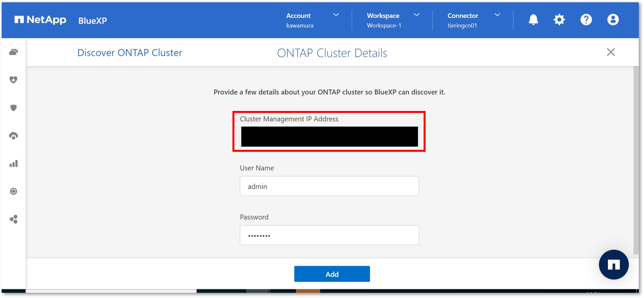The height and width of the screenshot is (298, 644).
Task: Open the Backup cloud-lock icon in sidebar
Action: [14, 136]
